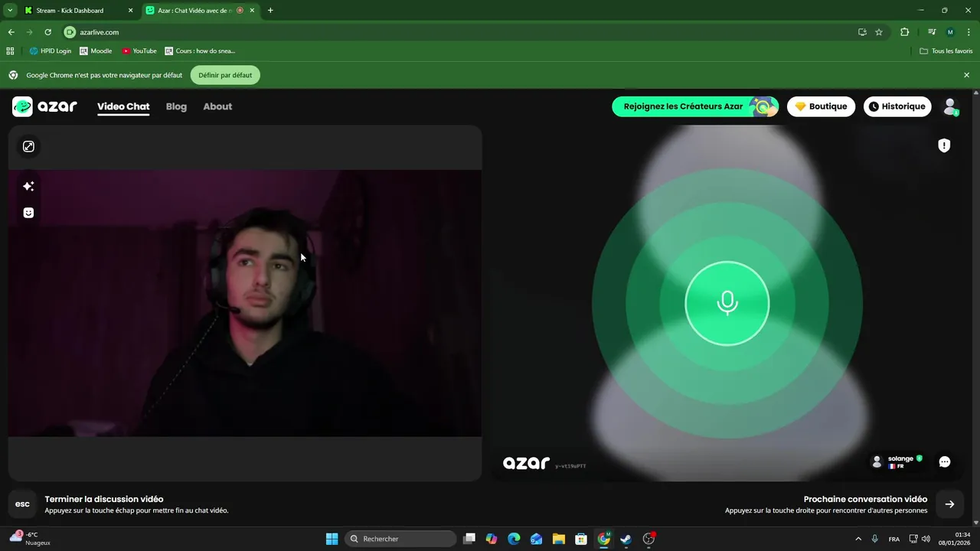
Task: Open the About page
Action: 217,106
